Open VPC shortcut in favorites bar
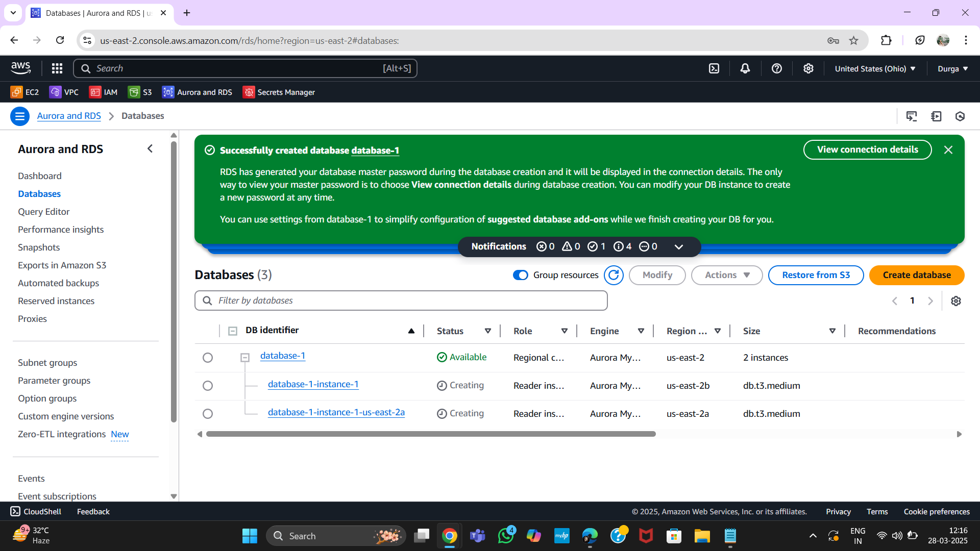980x551 pixels. (x=64, y=92)
